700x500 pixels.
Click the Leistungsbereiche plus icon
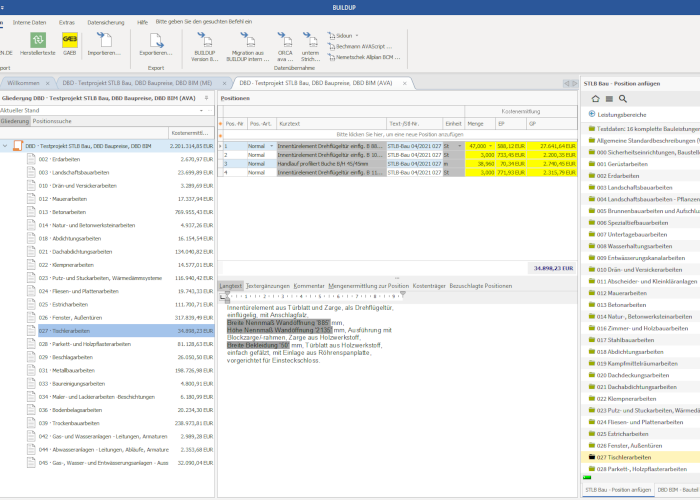(592, 114)
